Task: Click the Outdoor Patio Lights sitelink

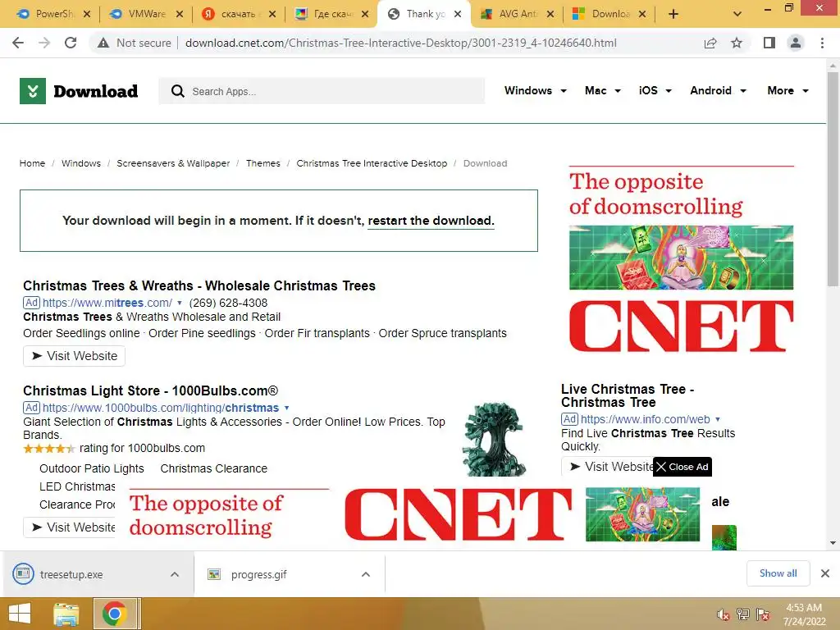Action: pyautogui.click(x=92, y=468)
